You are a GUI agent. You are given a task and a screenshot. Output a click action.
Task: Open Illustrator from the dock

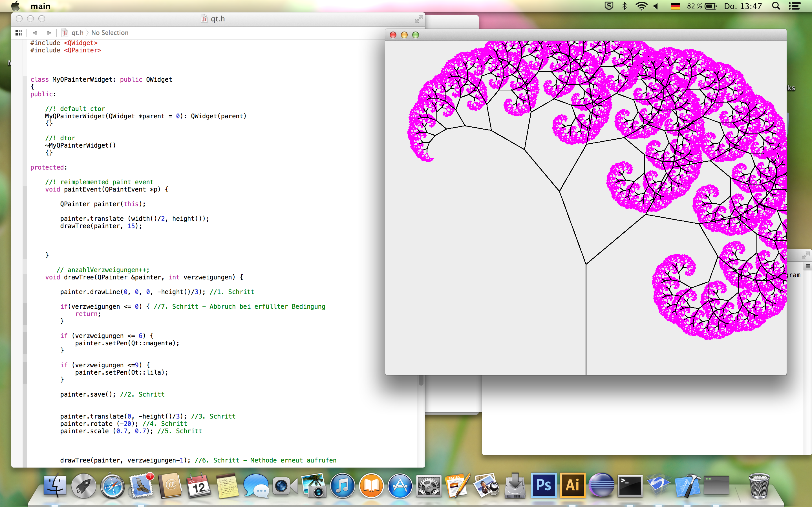pos(572,485)
